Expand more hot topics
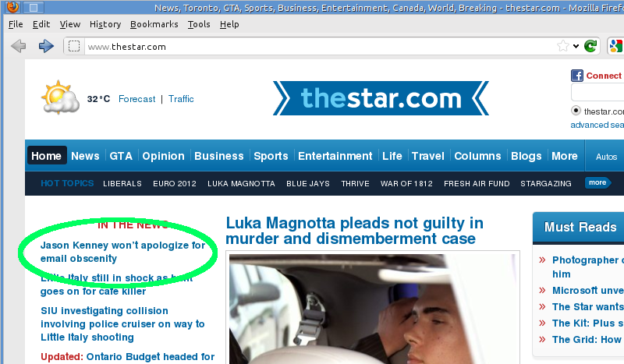The image size is (624, 364). tap(597, 182)
